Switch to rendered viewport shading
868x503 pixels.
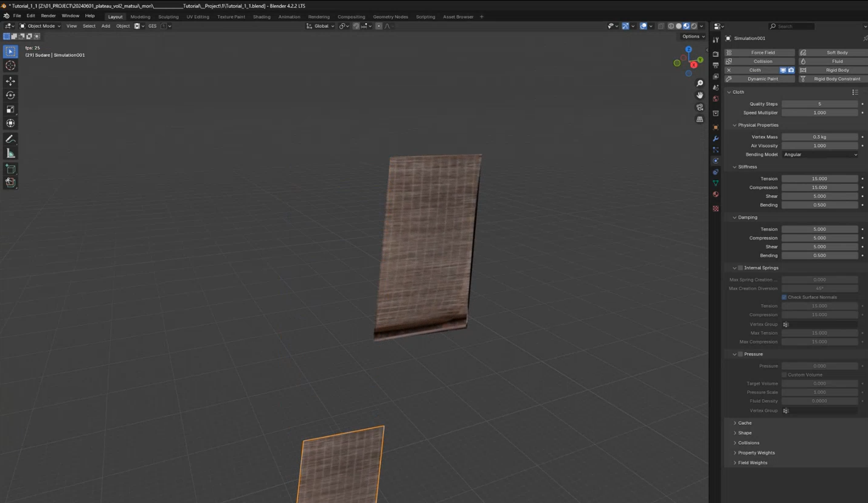pyautogui.click(x=694, y=26)
